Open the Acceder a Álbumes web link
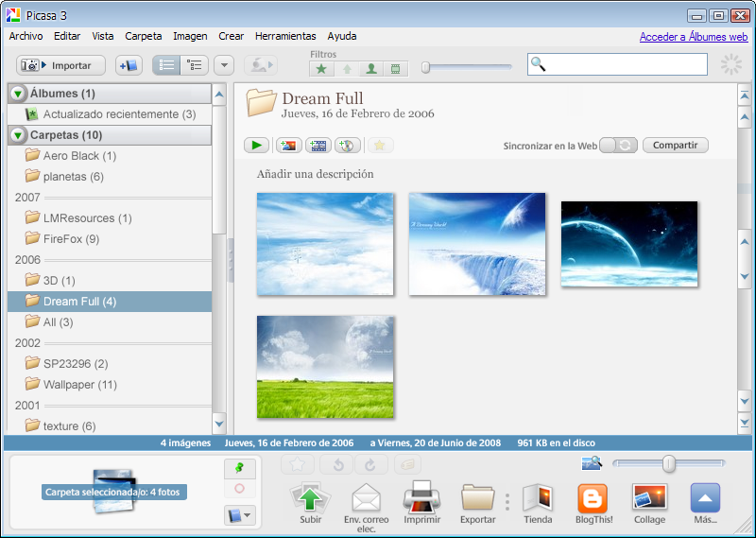The width and height of the screenshot is (756, 538). point(693,37)
